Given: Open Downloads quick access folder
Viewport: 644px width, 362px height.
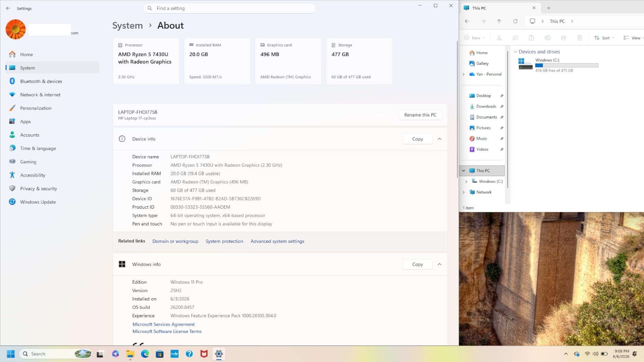Looking at the screenshot, I should point(483,107).
